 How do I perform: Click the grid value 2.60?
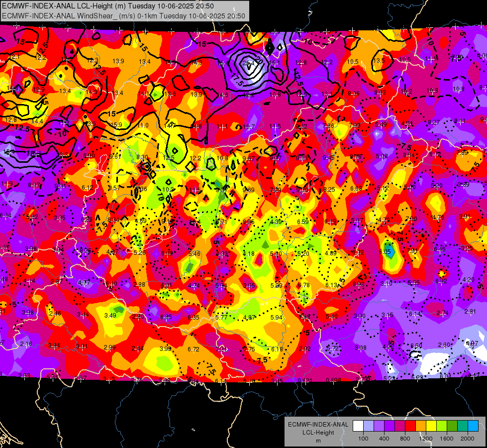pyautogui.click(x=444, y=345)
